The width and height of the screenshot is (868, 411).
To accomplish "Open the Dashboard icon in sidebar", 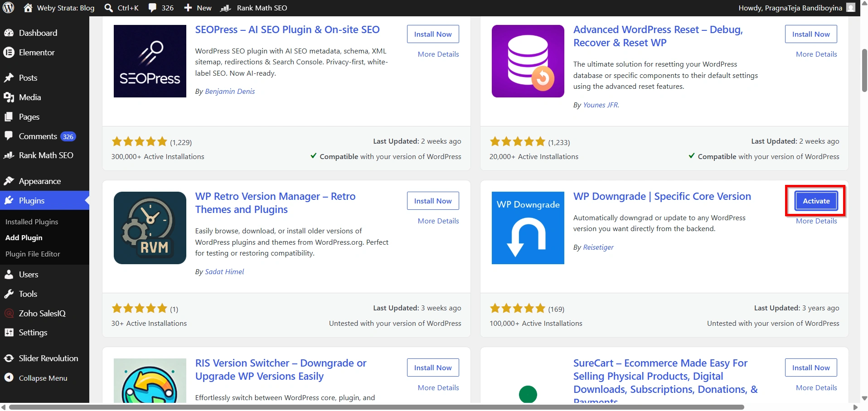I will point(9,33).
